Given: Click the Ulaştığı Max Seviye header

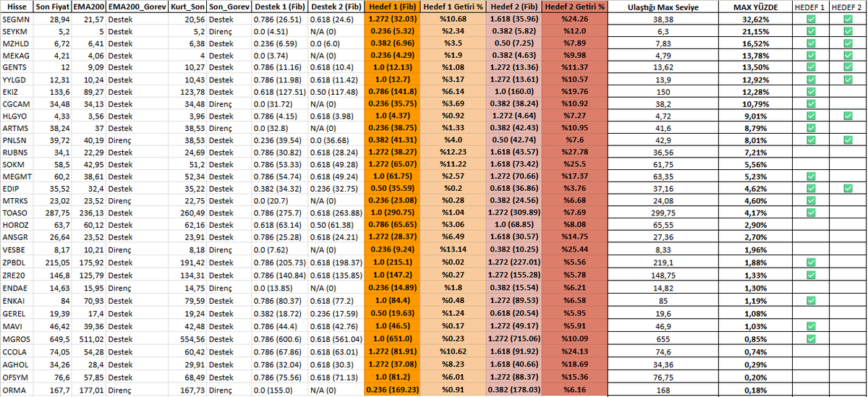Looking at the screenshot, I should click(663, 7).
